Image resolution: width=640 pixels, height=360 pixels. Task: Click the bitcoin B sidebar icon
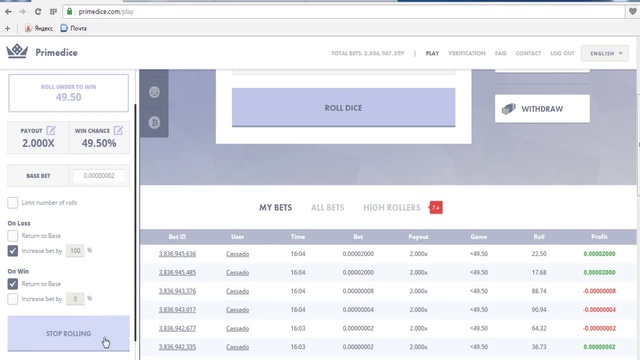[154, 122]
